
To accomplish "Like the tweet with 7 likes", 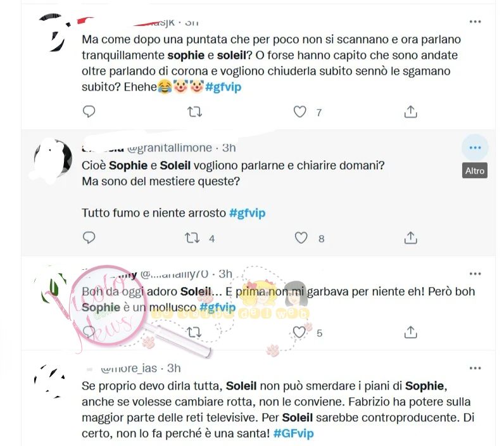I will coord(300,112).
